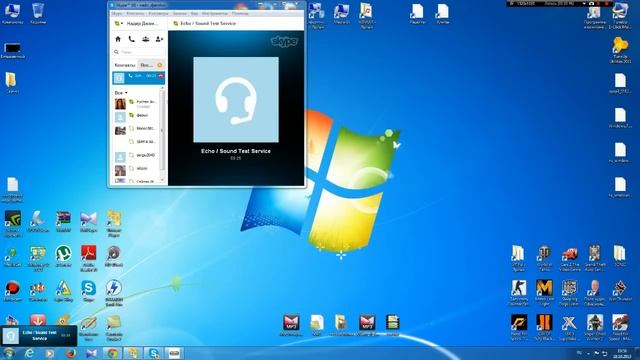
Task: Open NVIDIA GeForce Experience shortcut
Action: click(x=12, y=224)
